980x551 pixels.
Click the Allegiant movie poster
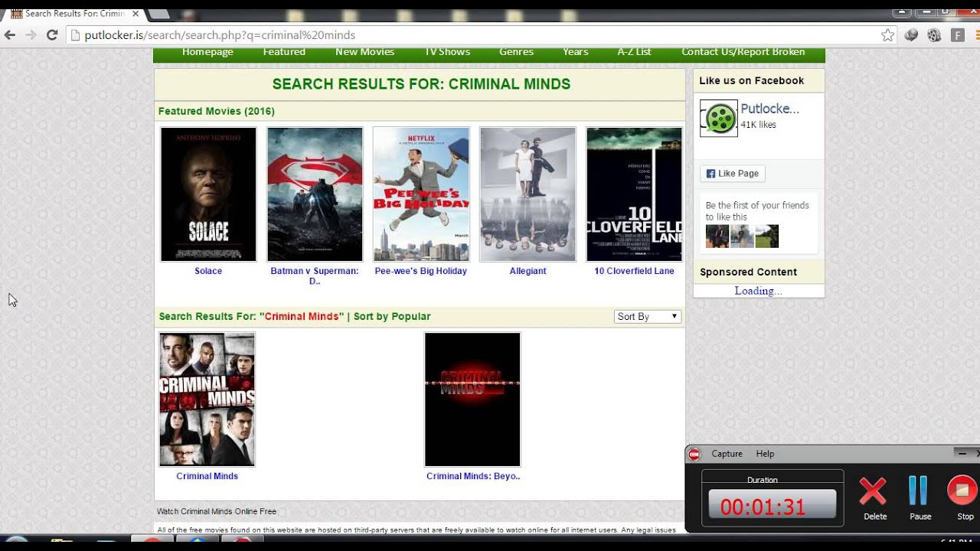coord(528,194)
